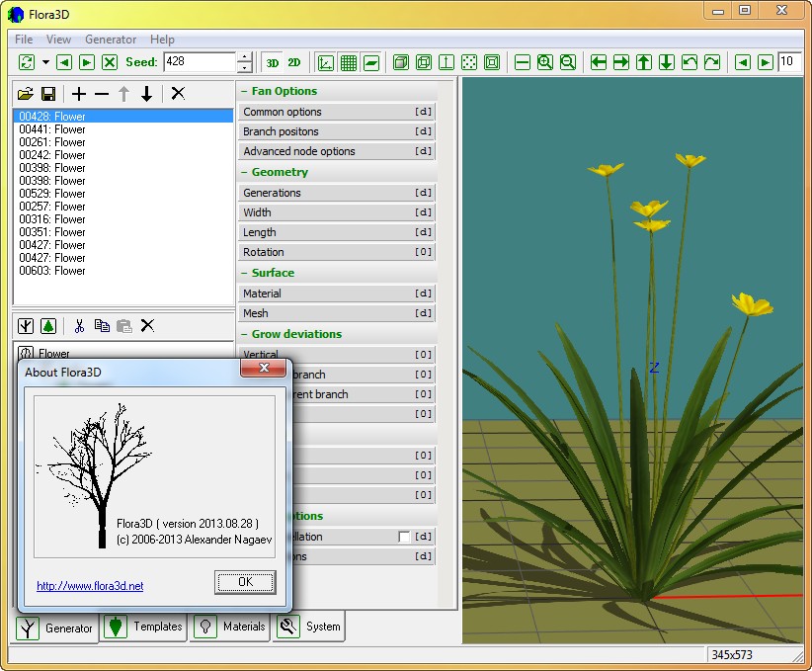Screen dimensions: 812x671
Task: Pan view up with thick up arrow
Action: click(x=644, y=62)
